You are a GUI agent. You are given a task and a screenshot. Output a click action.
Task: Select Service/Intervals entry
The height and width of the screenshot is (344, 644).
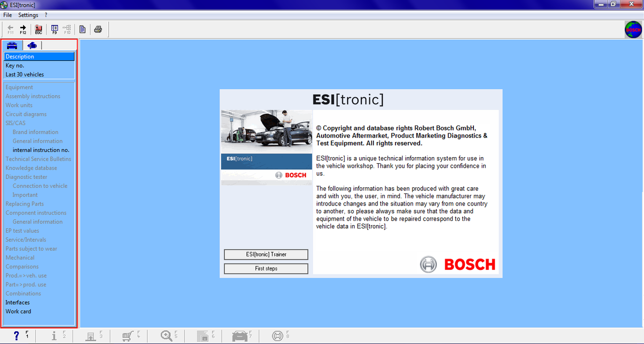click(26, 240)
